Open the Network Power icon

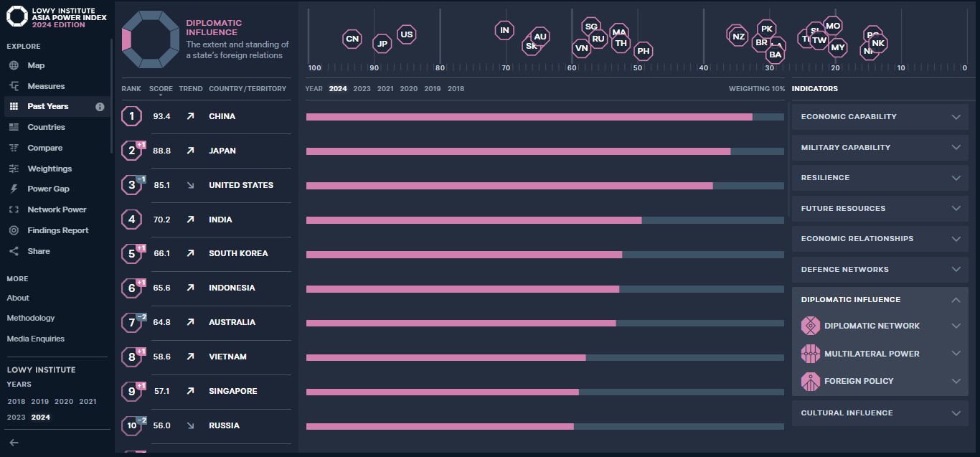tap(14, 209)
